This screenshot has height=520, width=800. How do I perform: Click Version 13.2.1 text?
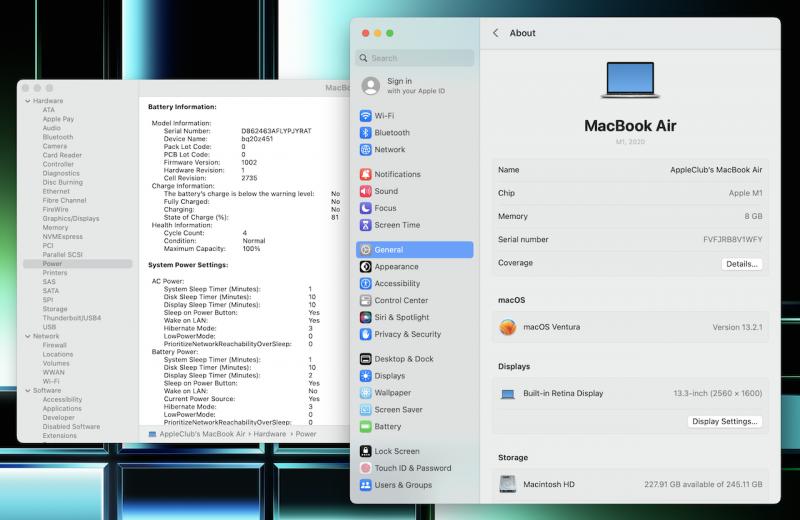coord(737,327)
